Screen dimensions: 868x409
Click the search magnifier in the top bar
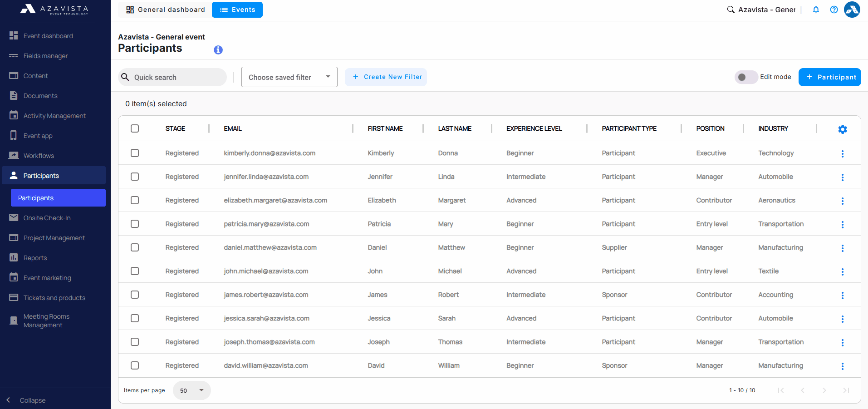[731, 10]
